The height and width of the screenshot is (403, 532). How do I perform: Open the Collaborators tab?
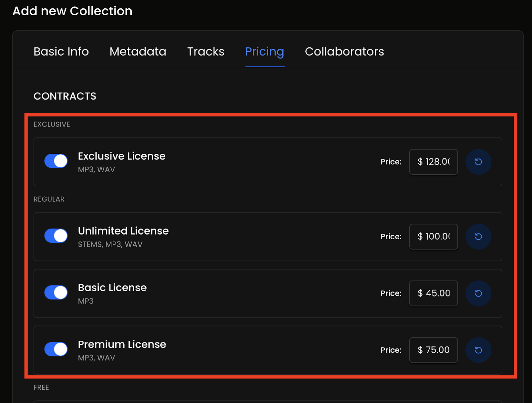click(344, 52)
